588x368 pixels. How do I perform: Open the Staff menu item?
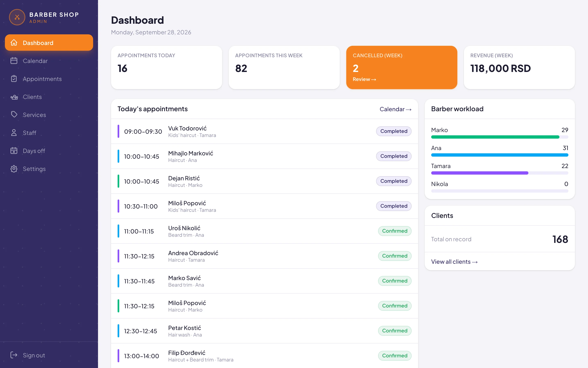(x=49, y=133)
